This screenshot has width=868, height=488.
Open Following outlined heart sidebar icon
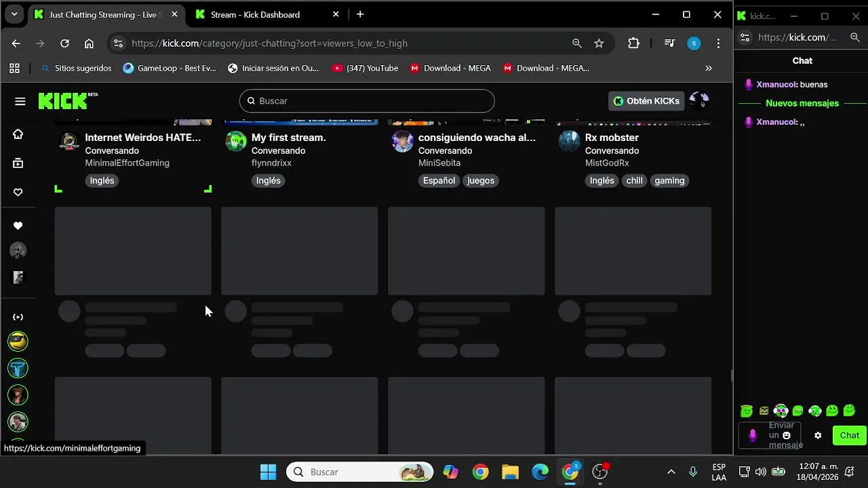18,192
